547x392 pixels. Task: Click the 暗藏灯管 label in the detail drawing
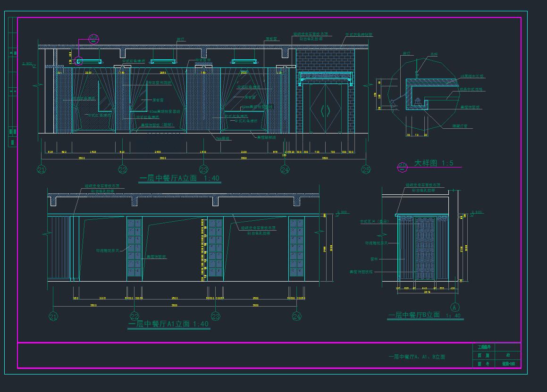point(459,126)
